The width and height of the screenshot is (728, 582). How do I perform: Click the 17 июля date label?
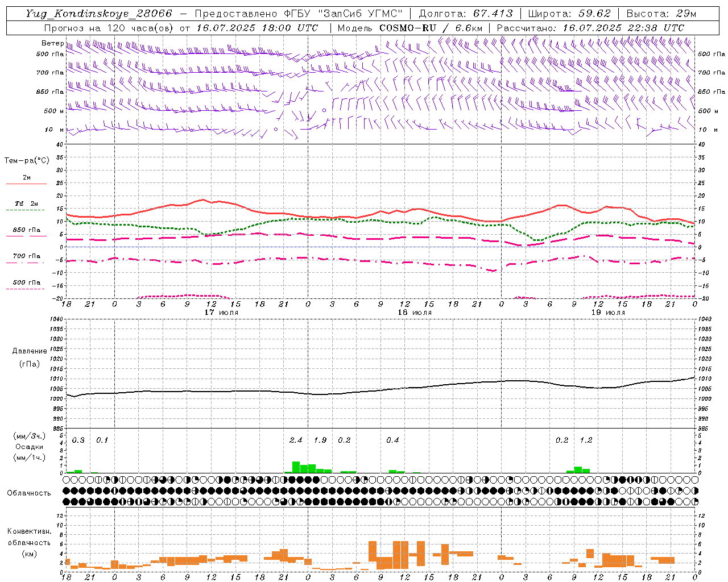pyautogui.click(x=221, y=313)
